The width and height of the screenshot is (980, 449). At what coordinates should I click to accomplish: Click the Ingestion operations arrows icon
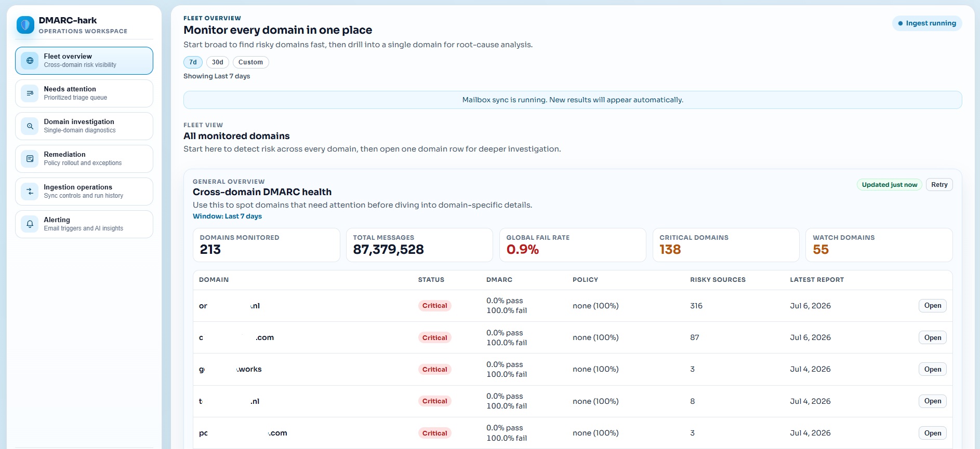pyautogui.click(x=30, y=192)
